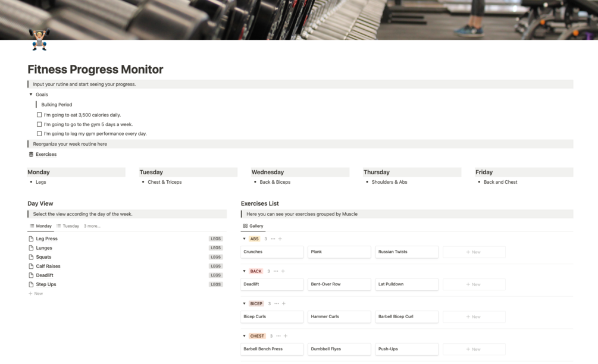Click New to add a Monday exercise

click(x=37, y=293)
